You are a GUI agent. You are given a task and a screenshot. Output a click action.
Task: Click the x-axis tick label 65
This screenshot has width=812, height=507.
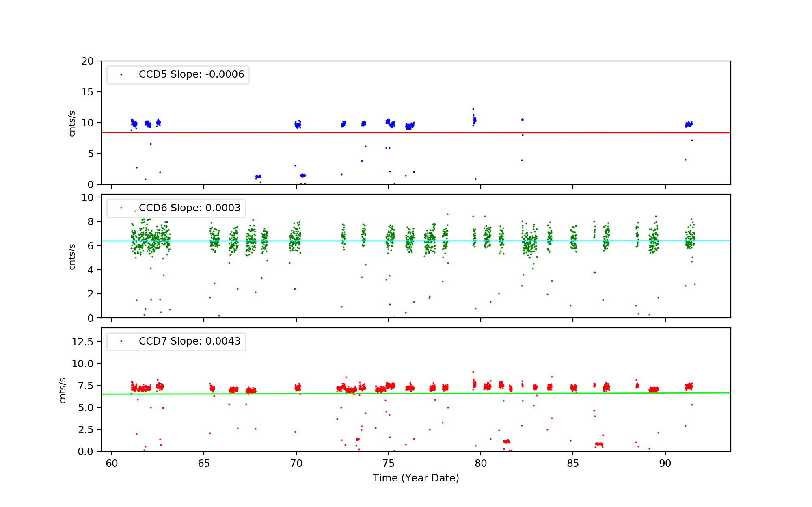(204, 464)
